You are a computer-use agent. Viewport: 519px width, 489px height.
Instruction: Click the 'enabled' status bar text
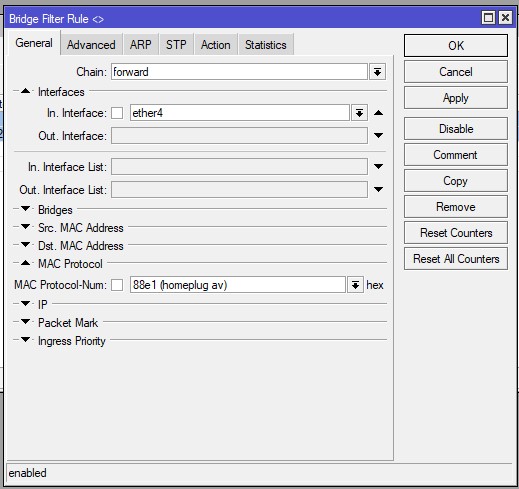(27, 473)
